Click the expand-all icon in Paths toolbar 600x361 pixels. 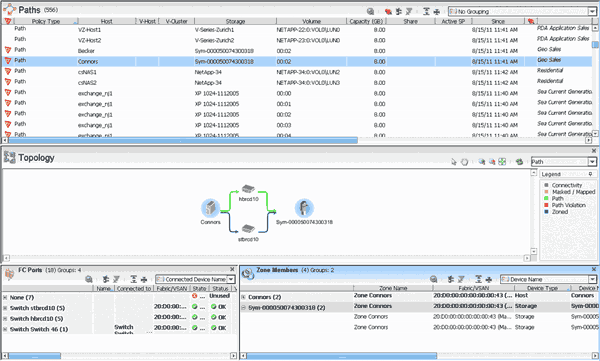click(x=436, y=11)
